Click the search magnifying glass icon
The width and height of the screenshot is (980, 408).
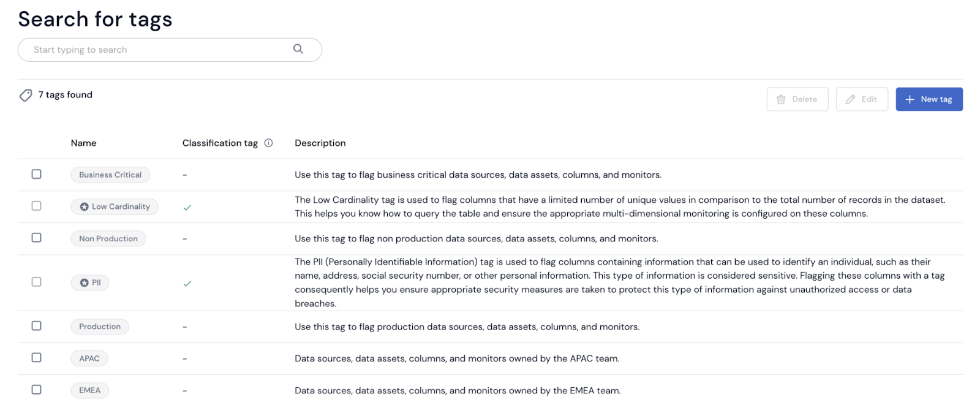pos(298,50)
